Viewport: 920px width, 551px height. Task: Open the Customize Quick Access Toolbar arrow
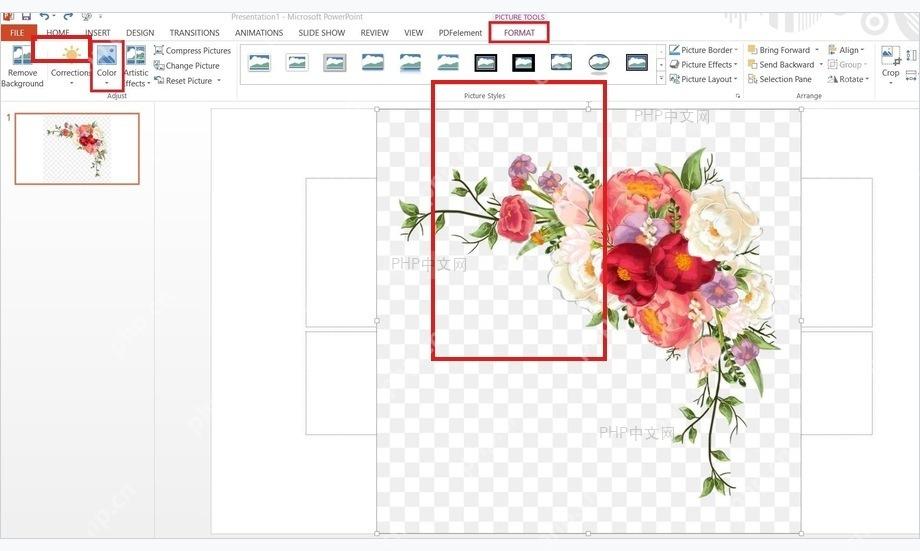click(x=100, y=17)
